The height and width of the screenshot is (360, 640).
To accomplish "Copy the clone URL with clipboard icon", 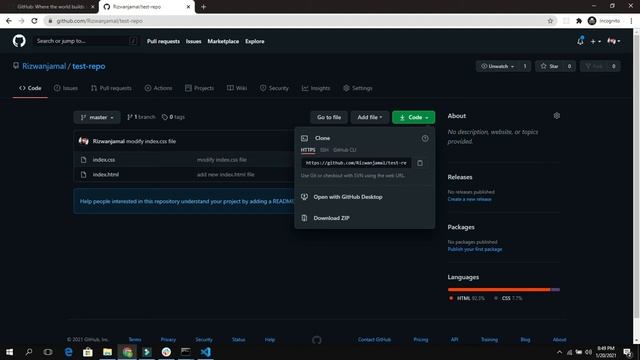I will [420, 163].
